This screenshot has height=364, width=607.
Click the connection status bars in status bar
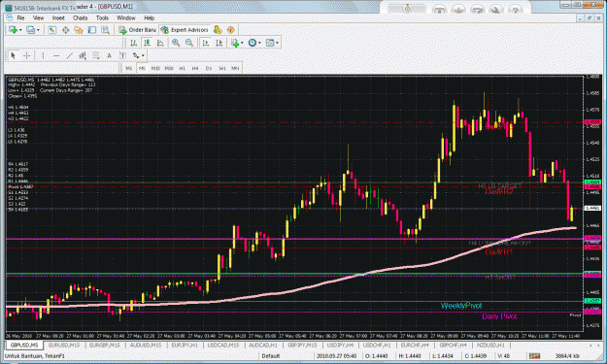[x=535, y=356]
